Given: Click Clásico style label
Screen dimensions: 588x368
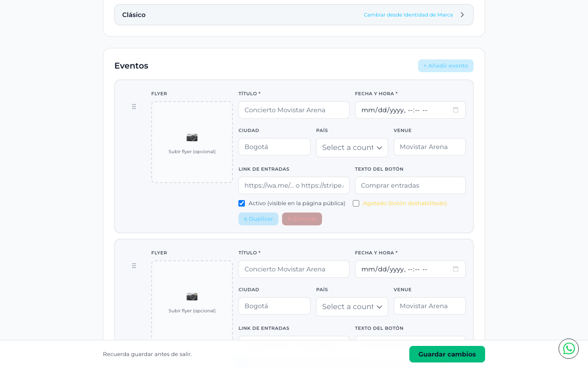Looking at the screenshot, I should point(134,15).
